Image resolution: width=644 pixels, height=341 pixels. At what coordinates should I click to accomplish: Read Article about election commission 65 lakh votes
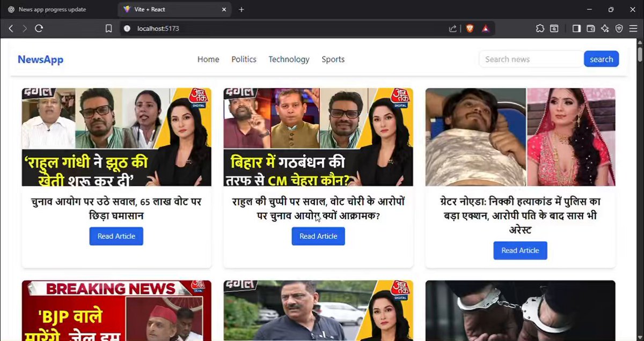click(116, 236)
